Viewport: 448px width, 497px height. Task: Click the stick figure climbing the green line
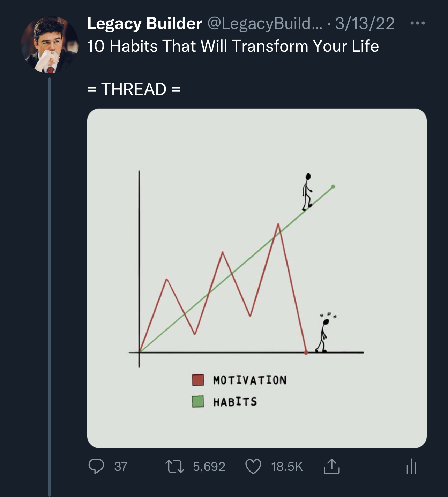pyautogui.click(x=307, y=192)
